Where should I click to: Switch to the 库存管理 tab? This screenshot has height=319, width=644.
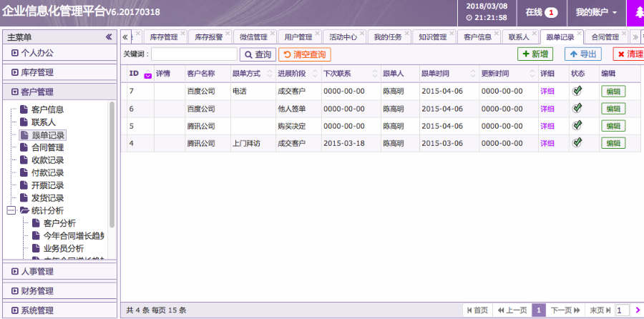(164, 37)
